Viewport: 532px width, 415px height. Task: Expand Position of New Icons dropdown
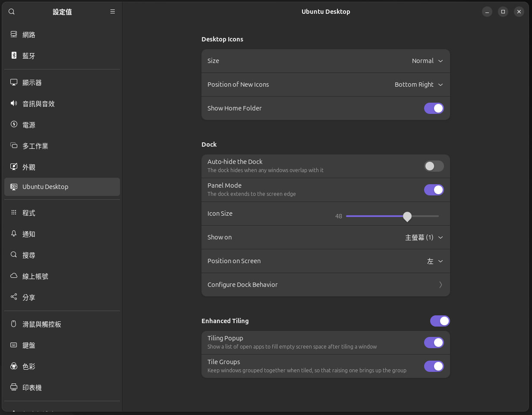click(x=419, y=85)
